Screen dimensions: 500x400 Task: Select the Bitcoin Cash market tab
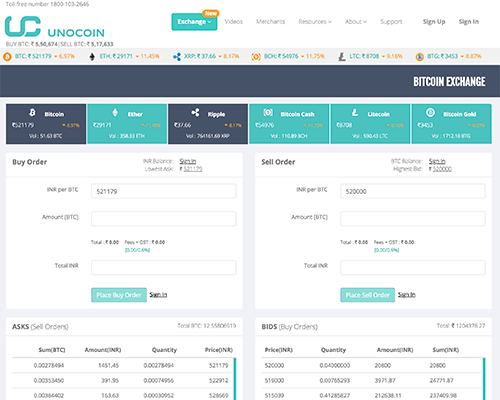tap(289, 124)
